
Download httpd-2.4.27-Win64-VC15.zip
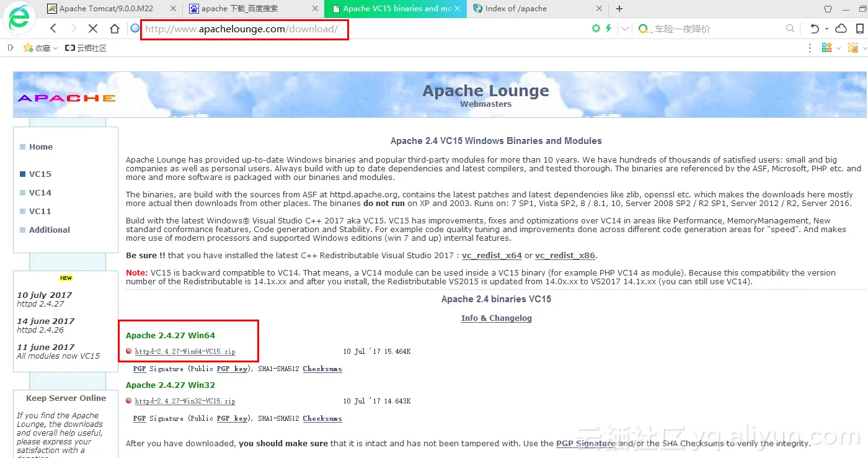(x=185, y=351)
